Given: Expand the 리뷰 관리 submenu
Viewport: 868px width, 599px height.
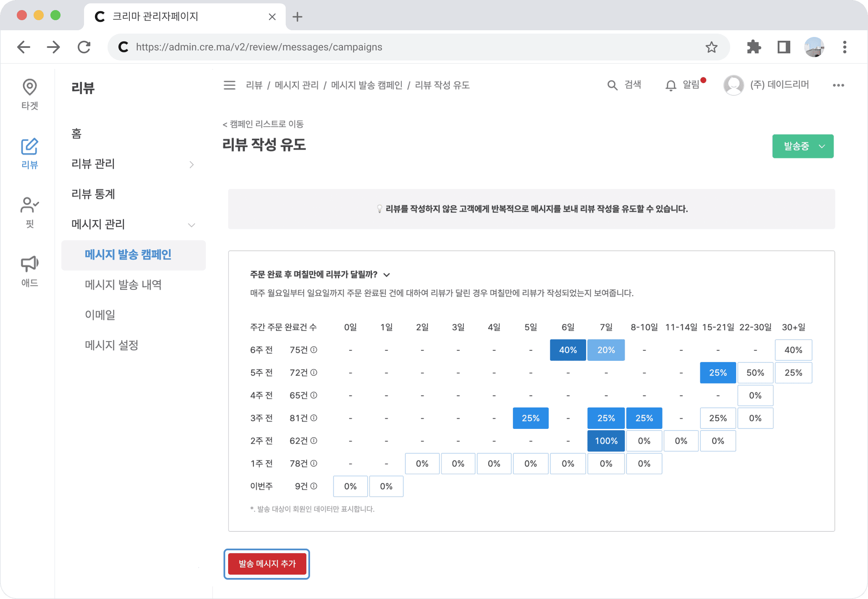Looking at the screenshot, I should coord(192,164).
